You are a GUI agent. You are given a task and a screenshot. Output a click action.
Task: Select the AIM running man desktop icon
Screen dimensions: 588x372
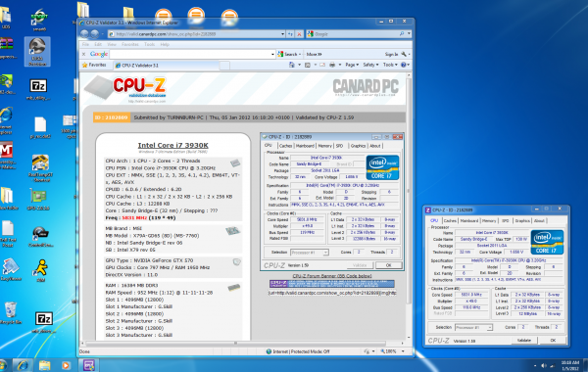click(41, 270)
